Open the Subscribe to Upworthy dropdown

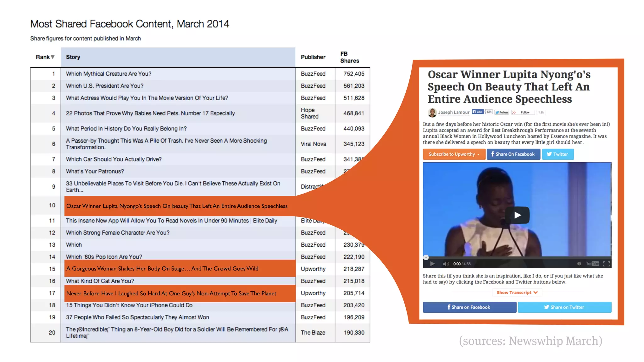[454, 154]
